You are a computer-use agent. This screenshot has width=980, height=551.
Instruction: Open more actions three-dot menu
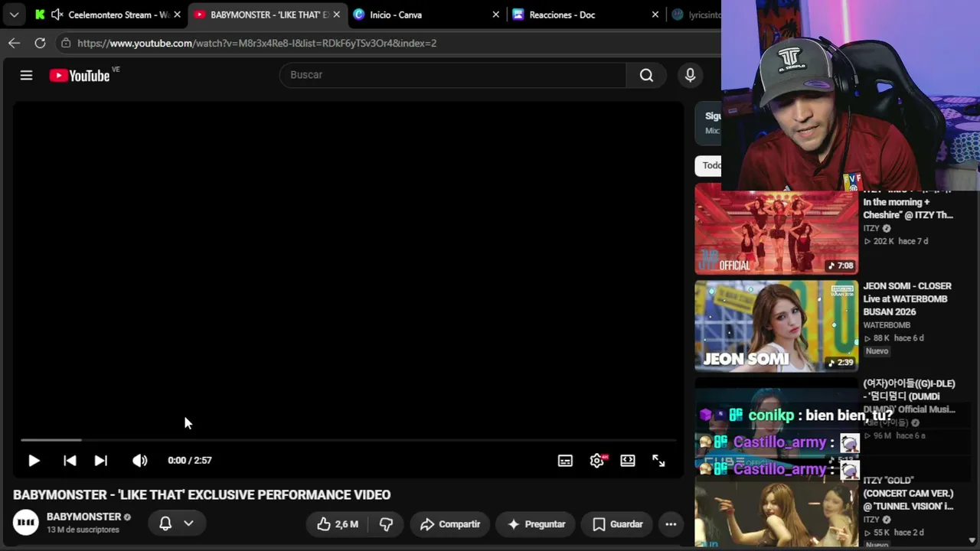coord(671,524)
